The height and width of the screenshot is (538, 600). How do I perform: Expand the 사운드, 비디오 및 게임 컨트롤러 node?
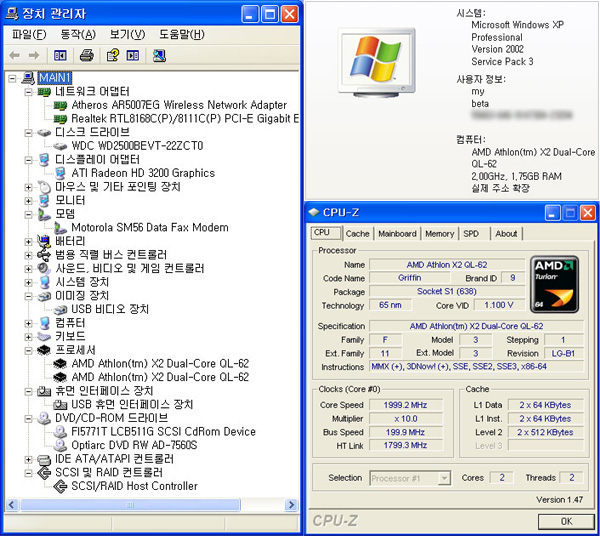(28, 269)
